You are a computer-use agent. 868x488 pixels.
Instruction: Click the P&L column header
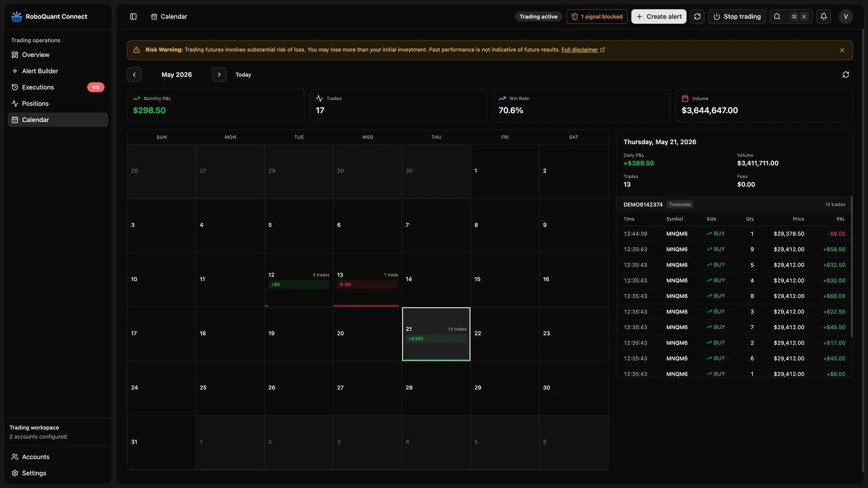pyautogui.click(x=841, y=219)
